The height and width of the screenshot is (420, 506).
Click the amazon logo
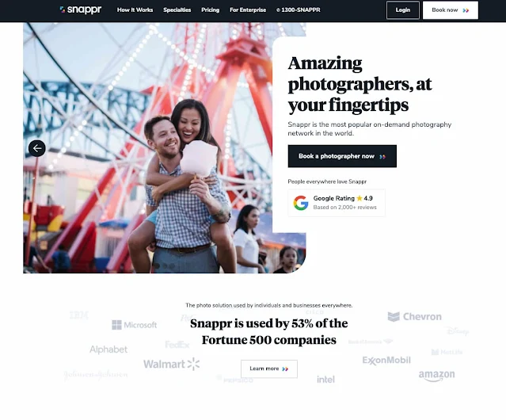click(x=436, y=376)
